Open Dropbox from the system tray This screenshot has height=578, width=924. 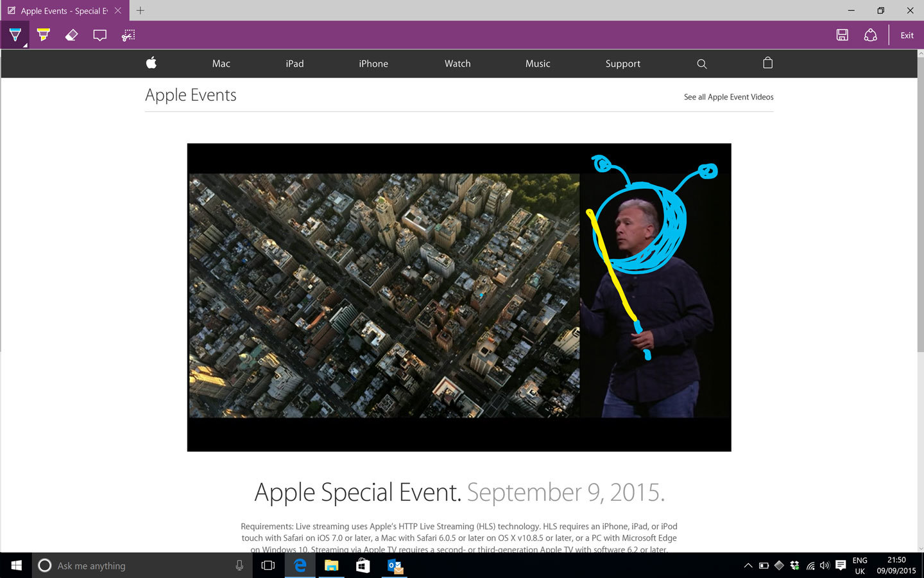tap(795, 565)
